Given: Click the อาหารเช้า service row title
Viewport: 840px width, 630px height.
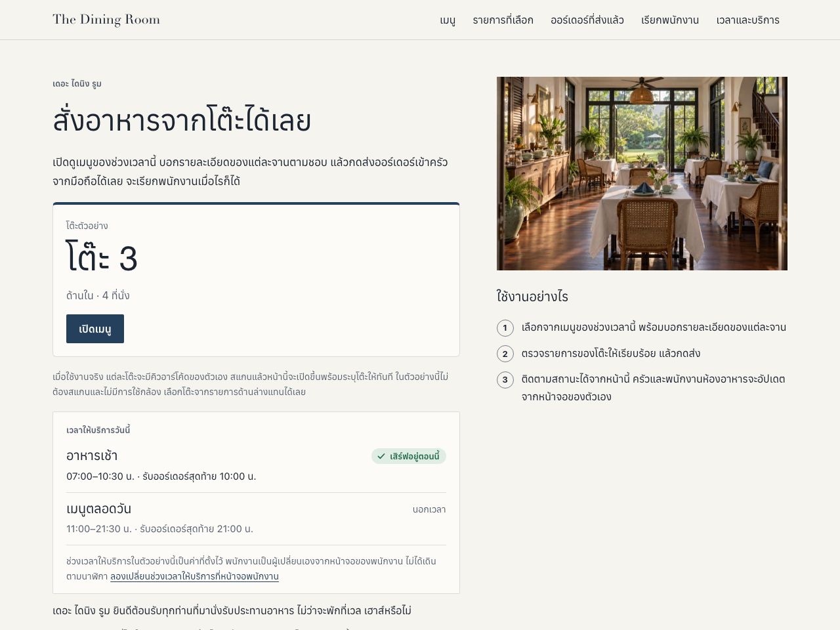Looking at the screenshot, I should [x=92, y=455].
